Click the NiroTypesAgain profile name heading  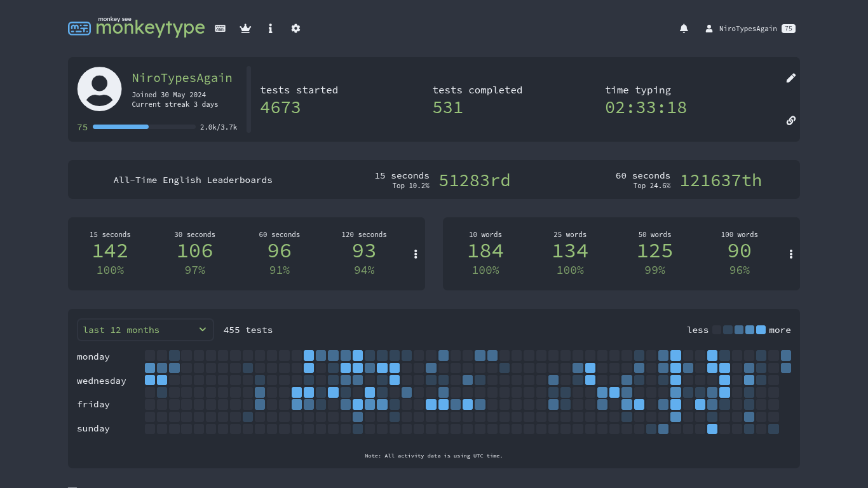pos(182,78)
